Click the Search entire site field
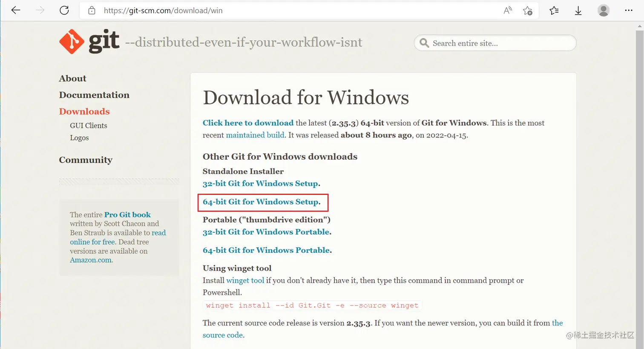 (x=495, y=43)
